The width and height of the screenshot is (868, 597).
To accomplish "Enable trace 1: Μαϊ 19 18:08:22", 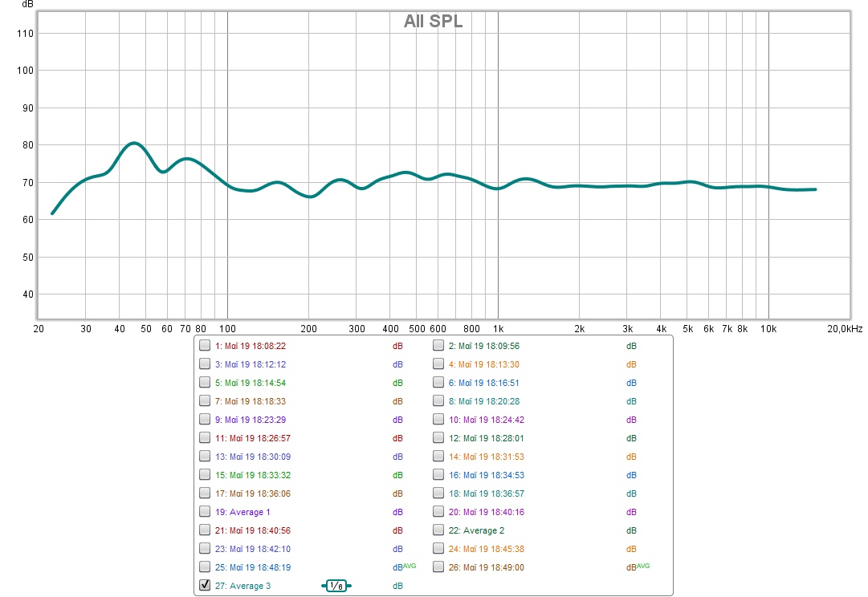I will [205, 346].
